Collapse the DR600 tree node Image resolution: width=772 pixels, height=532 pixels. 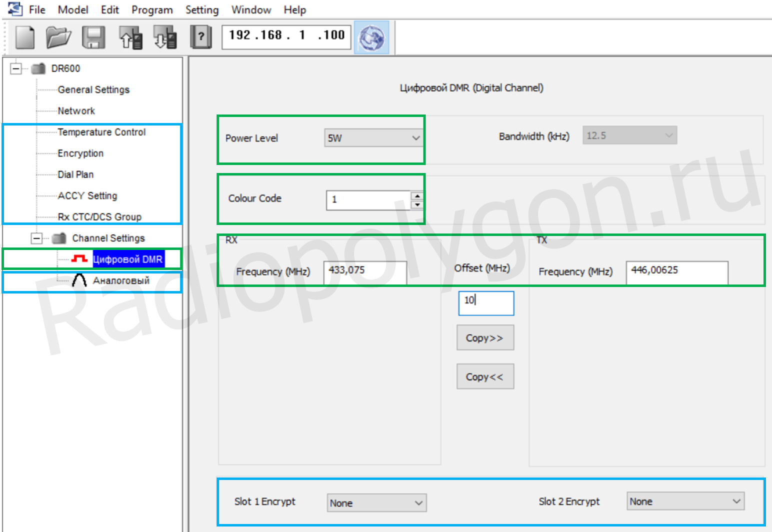click(16, 68)
